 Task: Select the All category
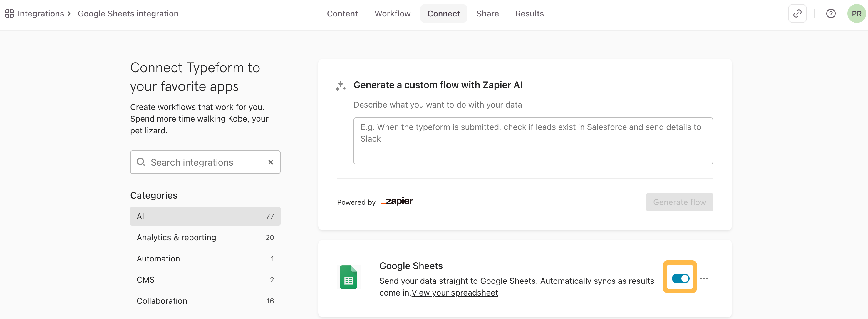205,216
